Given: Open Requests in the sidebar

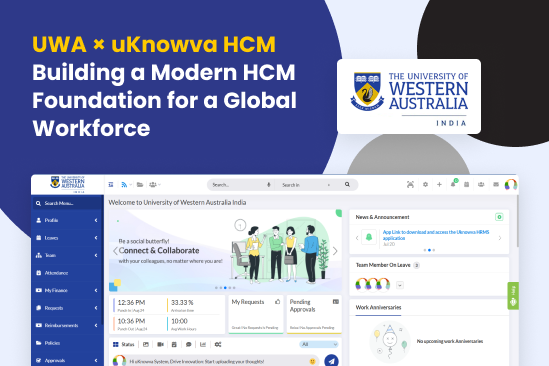Looking at the screenshot, I should [67, 308].
